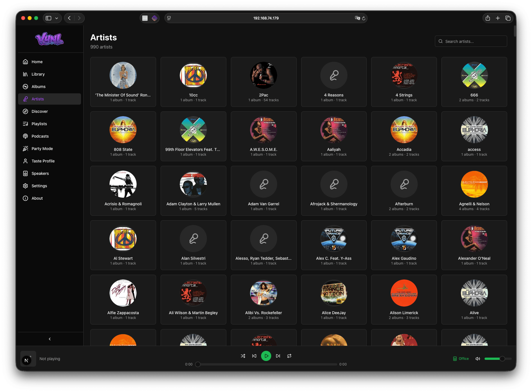
Task: Open the Agnelli & Nelson card
Action: pos(474,191)
